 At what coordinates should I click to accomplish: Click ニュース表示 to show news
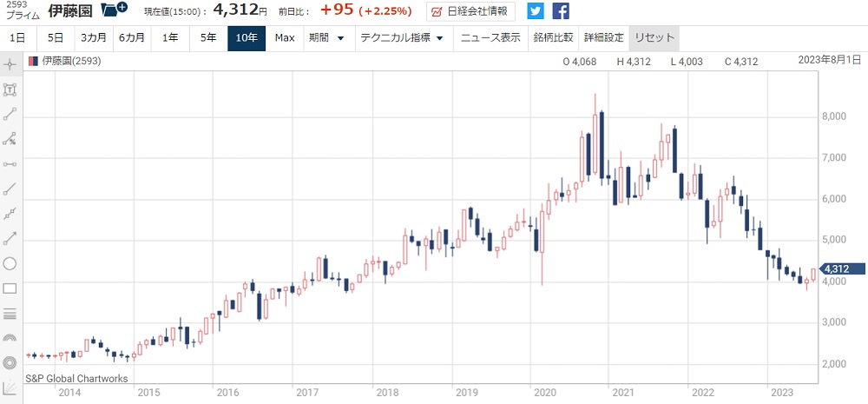click(490, 37)
